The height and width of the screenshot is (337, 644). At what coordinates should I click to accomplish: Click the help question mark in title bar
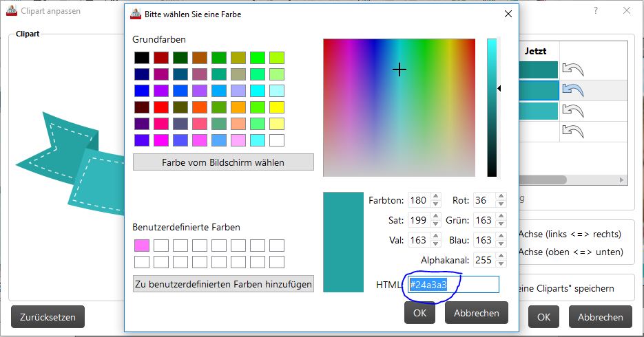[x=595, y=11]
